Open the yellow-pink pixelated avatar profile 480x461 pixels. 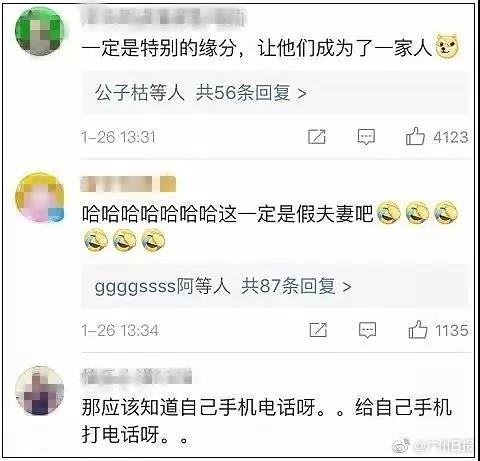[x=40, y=197]
